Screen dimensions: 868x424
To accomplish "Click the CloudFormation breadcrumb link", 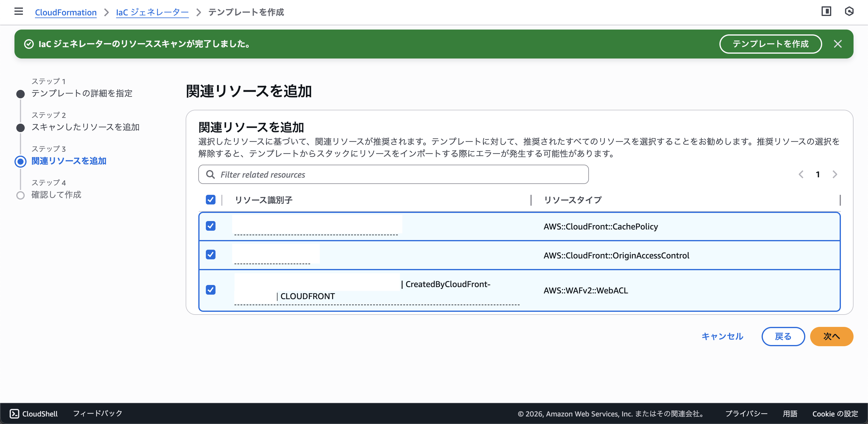I will click(66, 12).
